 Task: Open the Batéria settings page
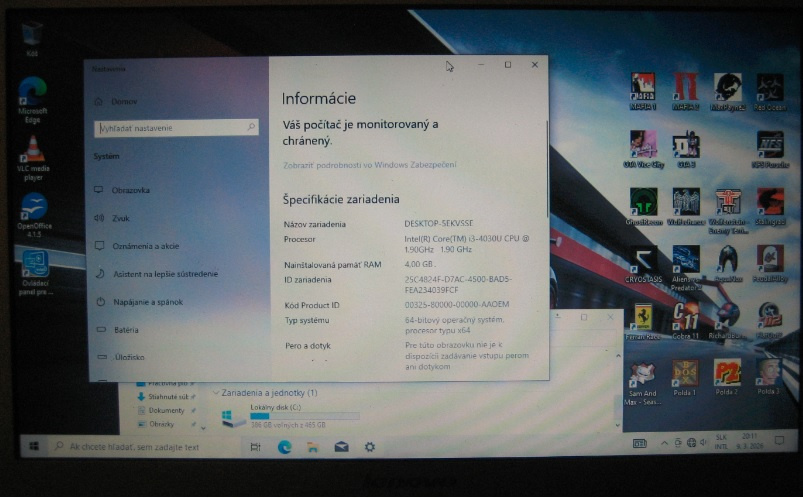[126, 330]
